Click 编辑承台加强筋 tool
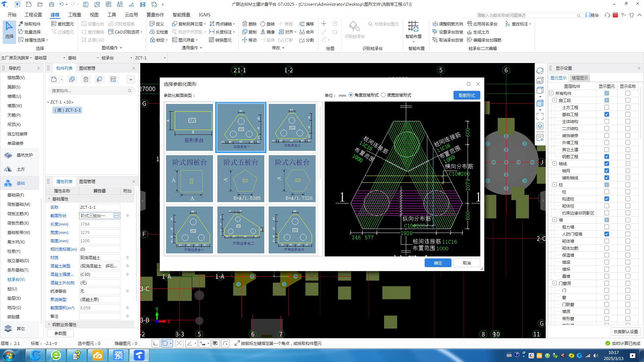The width and height of the screenshot is (644, 362). (484, 40)
